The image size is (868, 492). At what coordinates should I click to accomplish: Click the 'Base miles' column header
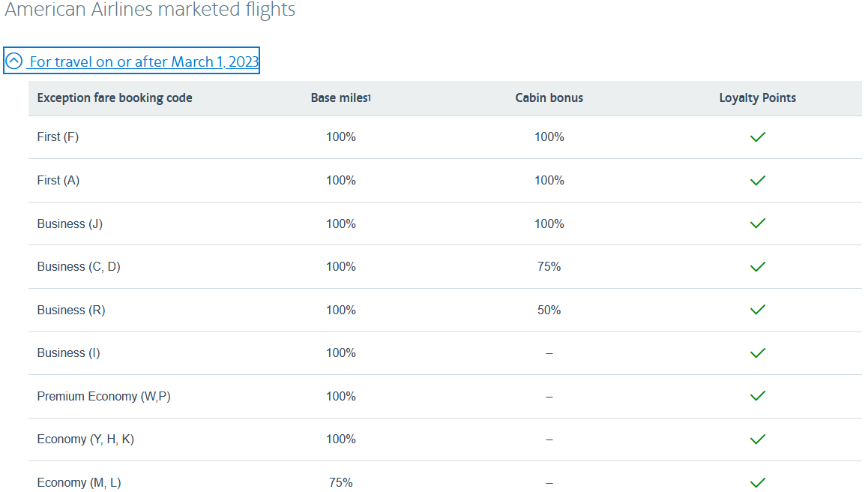(x=339, y=98)
